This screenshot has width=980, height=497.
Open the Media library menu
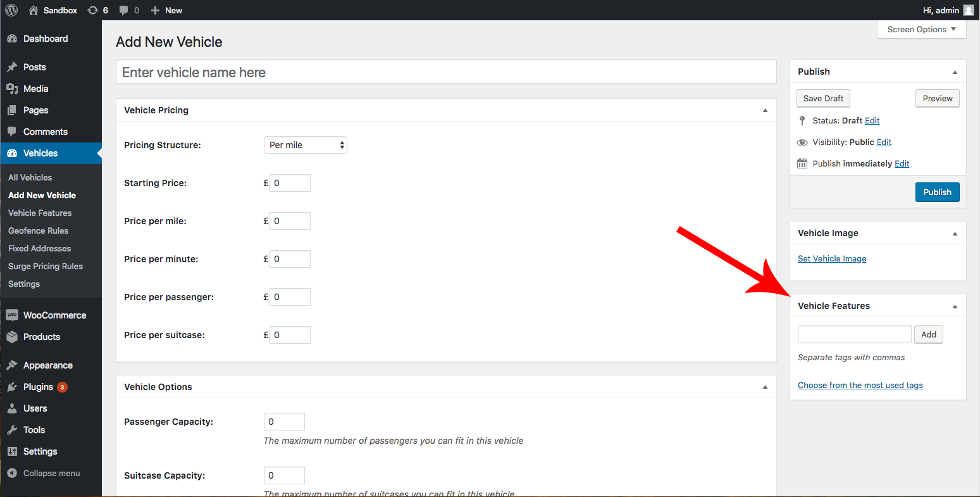[x=35, y=89]
